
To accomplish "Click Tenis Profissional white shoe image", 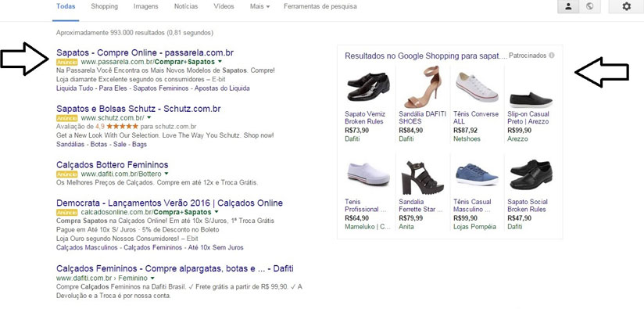I will click(x=367, y=174).
